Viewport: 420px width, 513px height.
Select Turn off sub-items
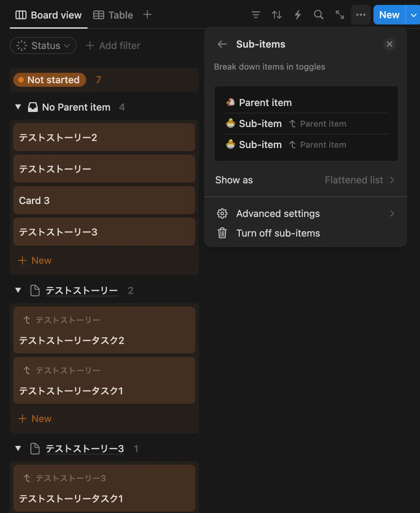[305, 233]
